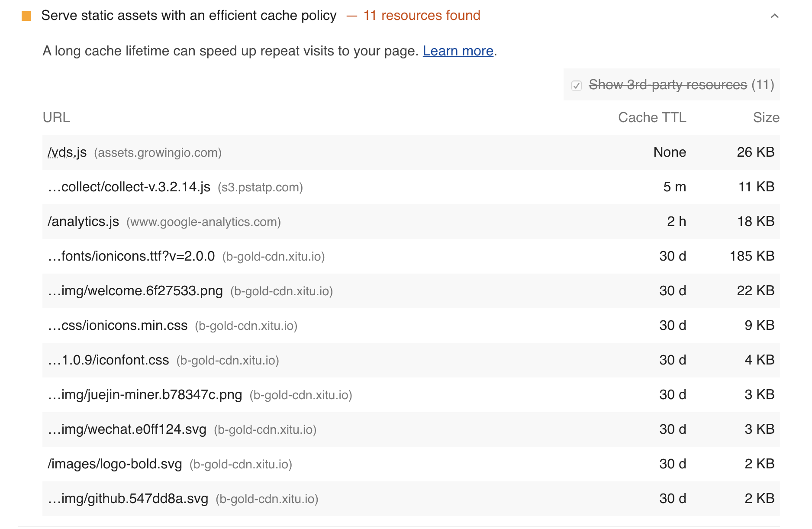Collapse the cache policy audit chevron
Image resolution: width=812 pixels, height=529 pixels.
774,16
